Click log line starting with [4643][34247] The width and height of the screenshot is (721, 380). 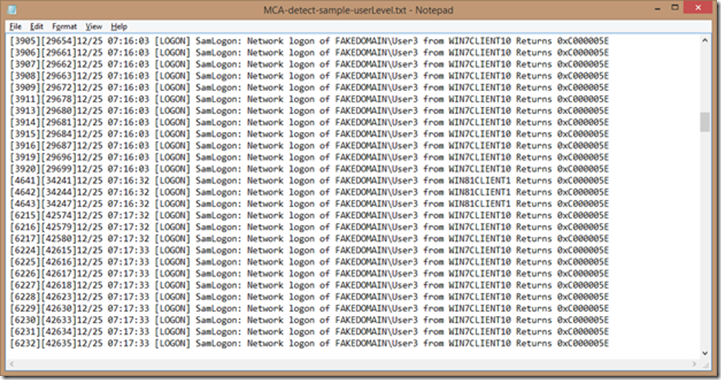point(309,204)
